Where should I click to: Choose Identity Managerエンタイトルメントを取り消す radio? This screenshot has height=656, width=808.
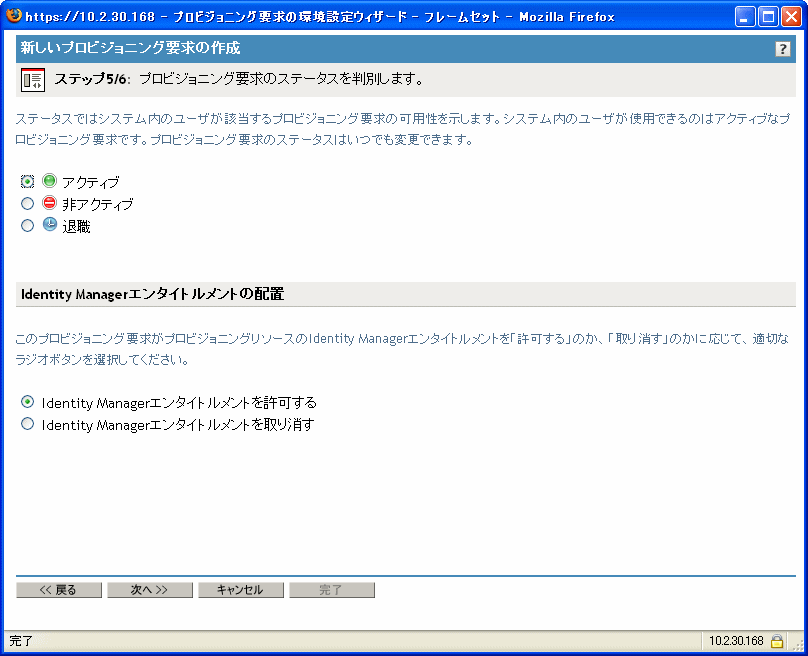27,424
